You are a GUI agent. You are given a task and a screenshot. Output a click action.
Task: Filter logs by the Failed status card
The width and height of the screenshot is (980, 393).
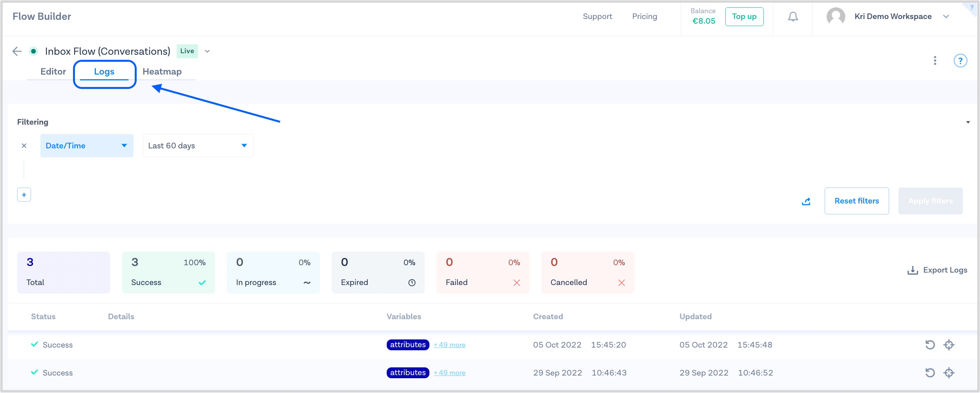click(483, 272)
